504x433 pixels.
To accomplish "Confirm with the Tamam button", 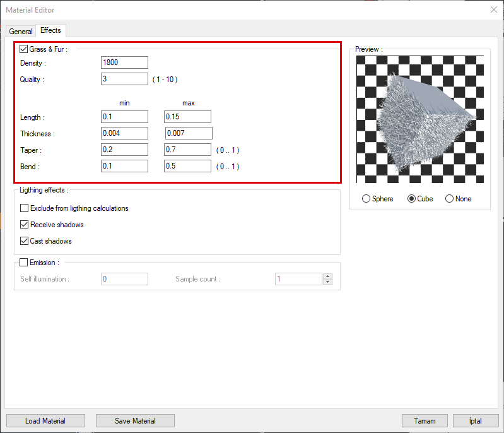I will click(x=425, y=421).
